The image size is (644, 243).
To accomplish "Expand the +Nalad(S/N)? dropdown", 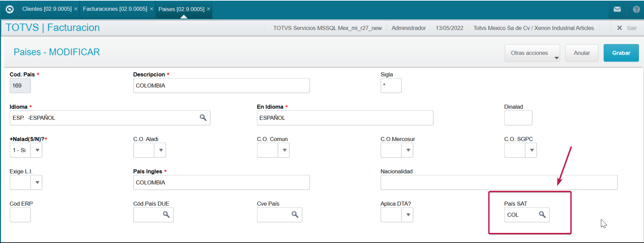I will tap(37, 150).
